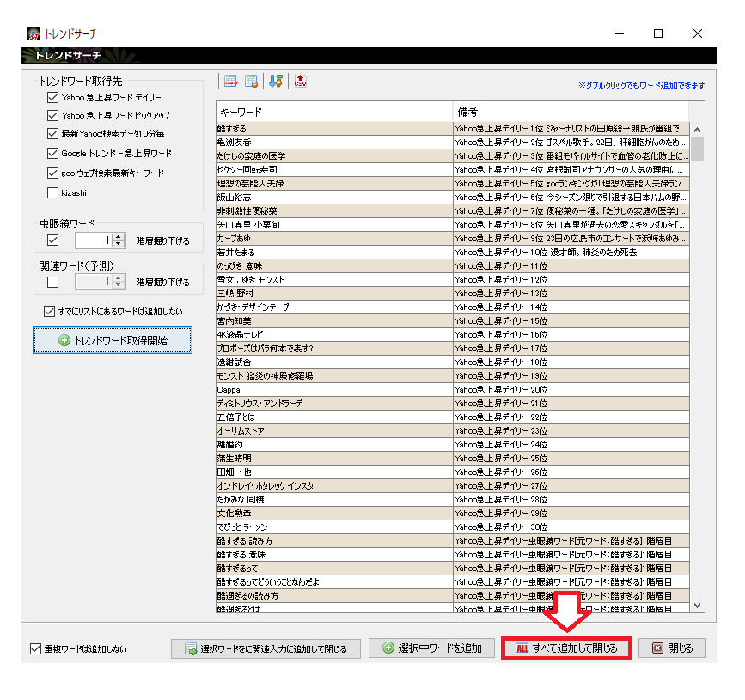Image resolution: width=745 pixels, height=700 pixels.
Task: Select the 文化勲章 keyword row
Action: point(453,514)
